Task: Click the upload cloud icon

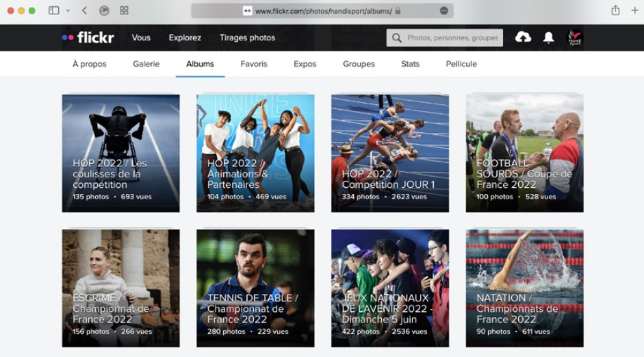Action: (523, 38)
